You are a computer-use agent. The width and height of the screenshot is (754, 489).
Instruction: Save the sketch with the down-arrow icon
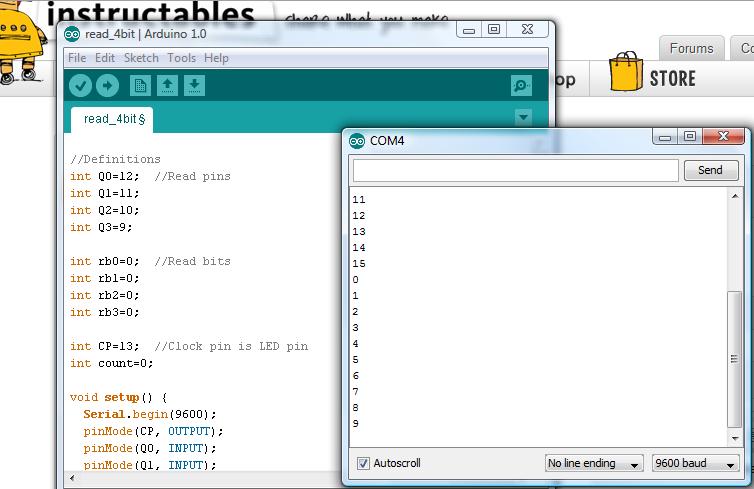pyautogui.click(x=194, y=86)
